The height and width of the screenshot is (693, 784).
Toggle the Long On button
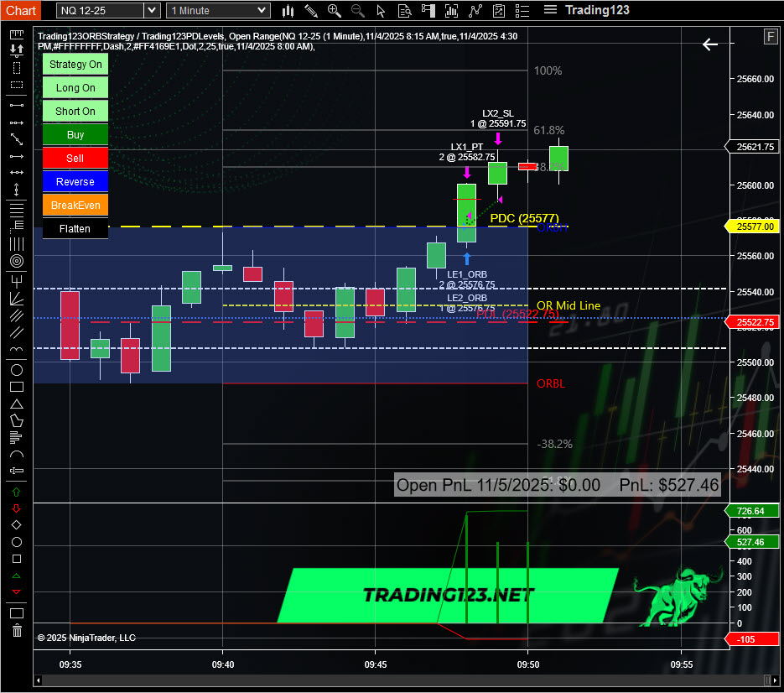(x=75, y=87)
